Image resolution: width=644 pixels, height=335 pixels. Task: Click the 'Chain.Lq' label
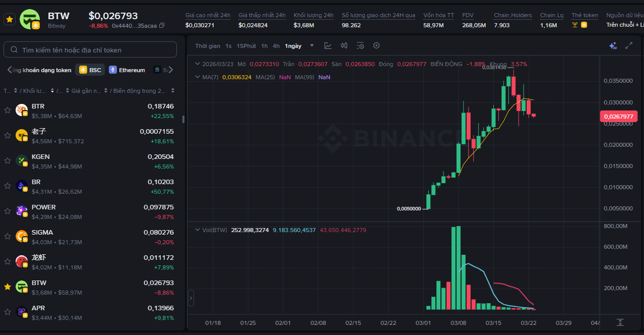(x=552, y=16)
